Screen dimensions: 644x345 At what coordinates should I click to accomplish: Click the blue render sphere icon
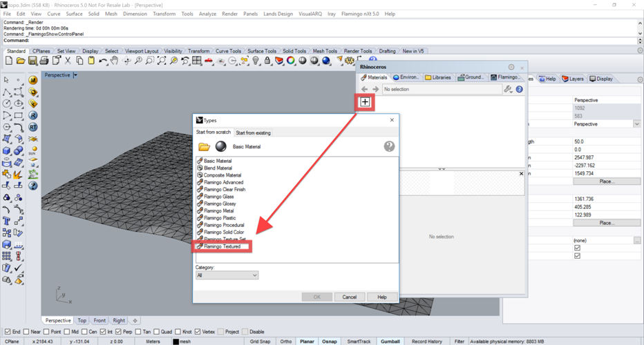tap(326, 61)
